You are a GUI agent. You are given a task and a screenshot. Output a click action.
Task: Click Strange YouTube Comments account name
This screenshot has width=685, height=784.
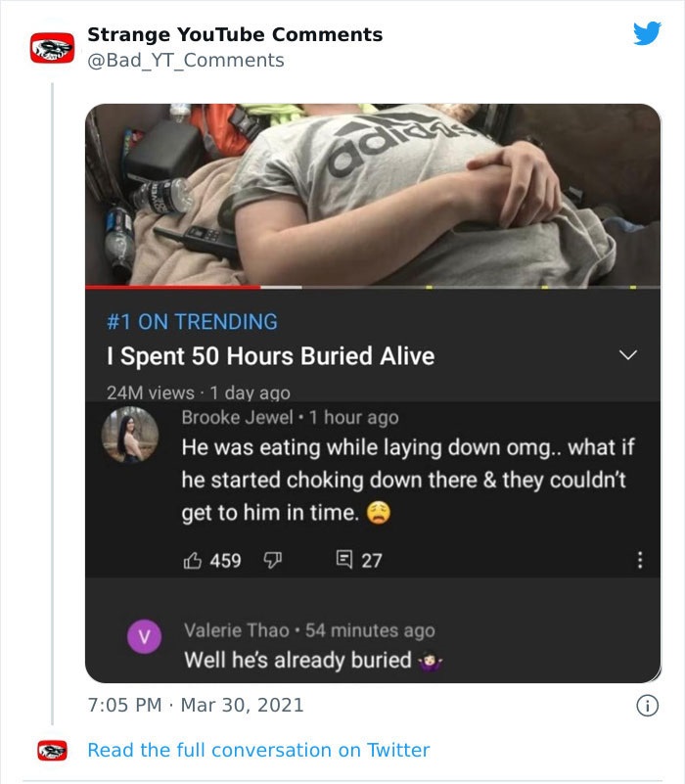tap(235, 34)
